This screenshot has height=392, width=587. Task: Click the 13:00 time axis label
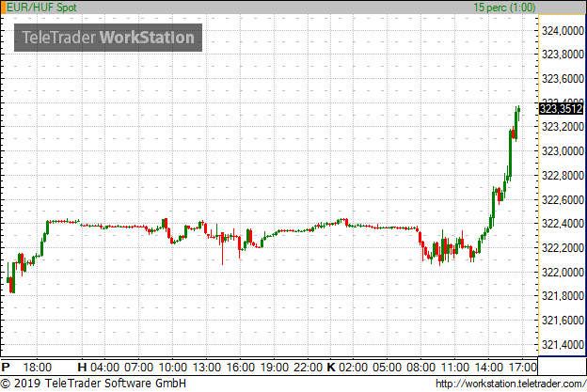(207, 367)
